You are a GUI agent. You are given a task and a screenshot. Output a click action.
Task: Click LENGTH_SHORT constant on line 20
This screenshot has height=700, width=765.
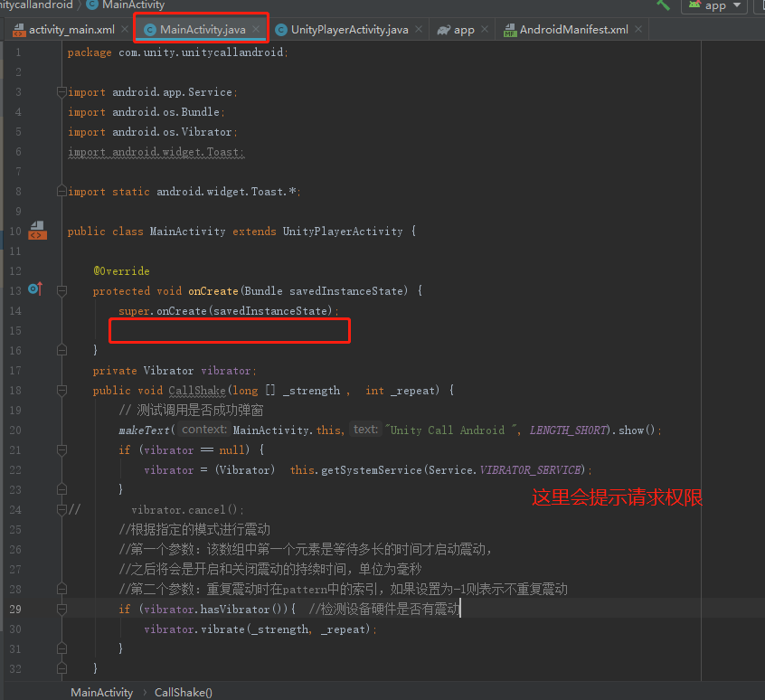tap(569, 430)
